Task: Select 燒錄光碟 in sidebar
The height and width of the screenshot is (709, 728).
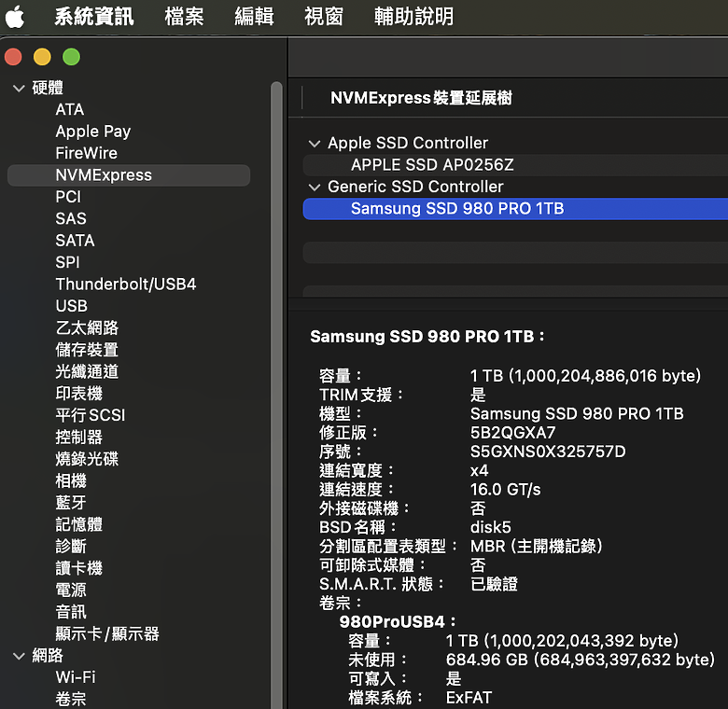Action: click(87, 458)
